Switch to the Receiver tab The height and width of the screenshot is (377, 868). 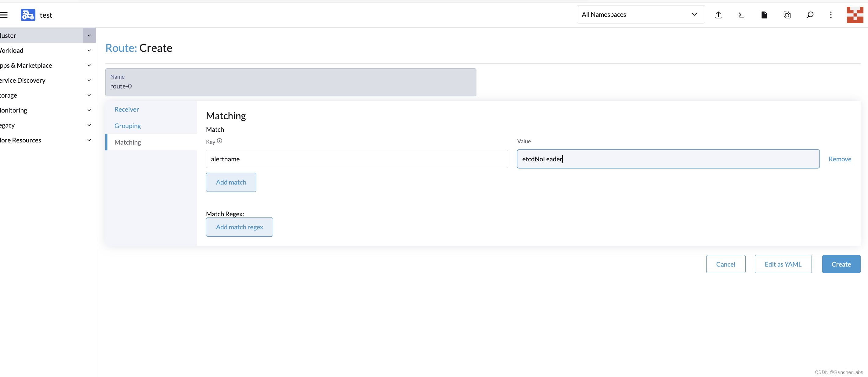click(x=127, y=110)
